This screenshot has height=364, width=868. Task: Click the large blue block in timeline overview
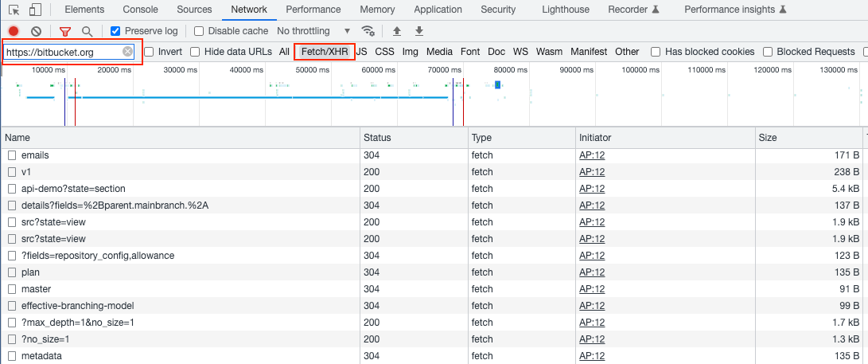pos(498,84)
